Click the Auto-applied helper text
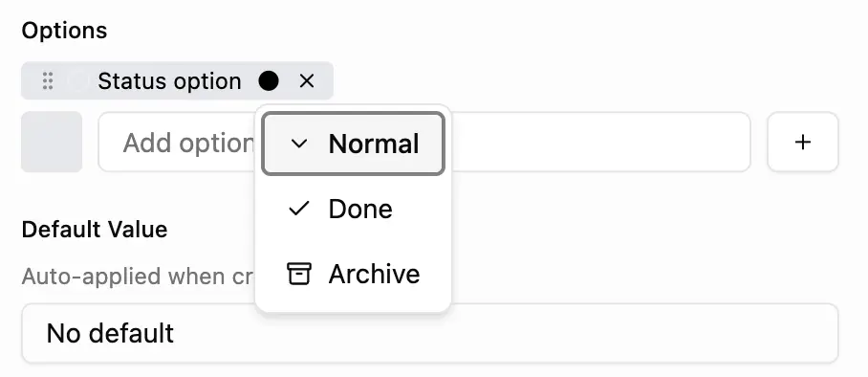Image resolution: width=868 pixels, height=377 pixels. pyautogui.click(x=138, y=277)
